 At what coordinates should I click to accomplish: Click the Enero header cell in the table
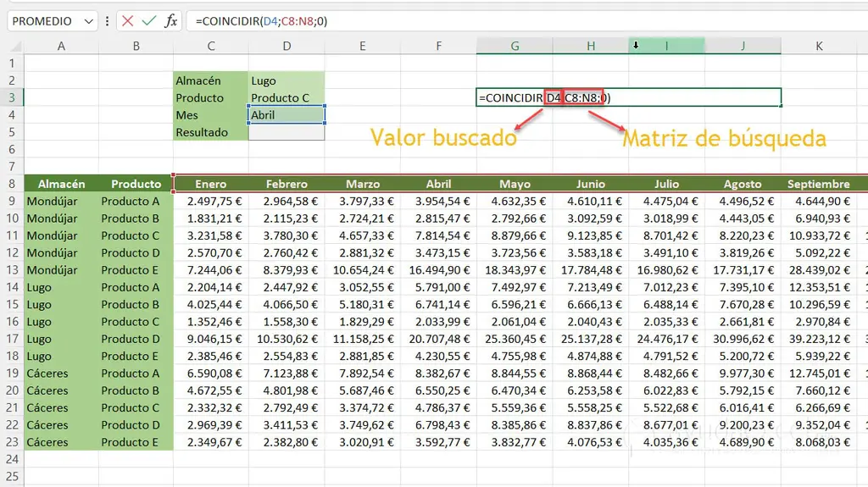210,184
